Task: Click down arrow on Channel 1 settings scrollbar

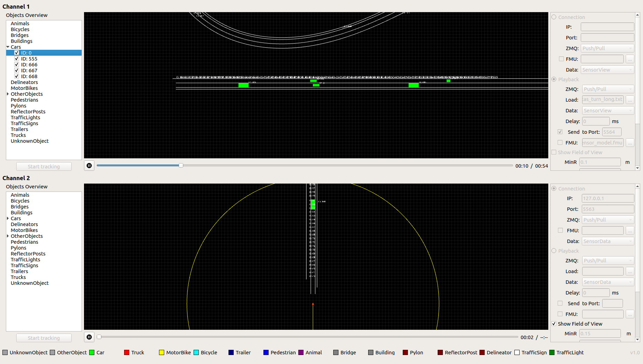Action: point(637,168)
